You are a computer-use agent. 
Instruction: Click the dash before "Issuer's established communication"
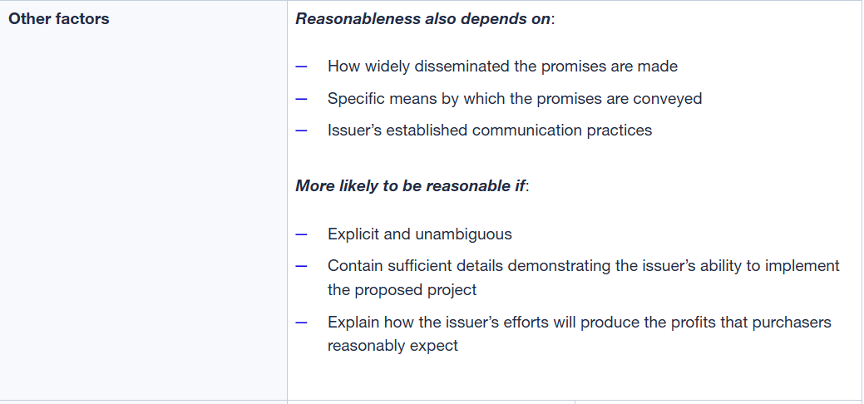point(302,130)
